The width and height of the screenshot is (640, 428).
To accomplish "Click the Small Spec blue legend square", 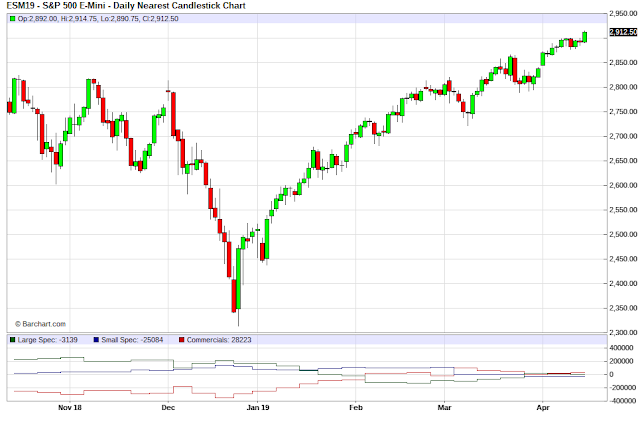I will click(x=96, y=339).
